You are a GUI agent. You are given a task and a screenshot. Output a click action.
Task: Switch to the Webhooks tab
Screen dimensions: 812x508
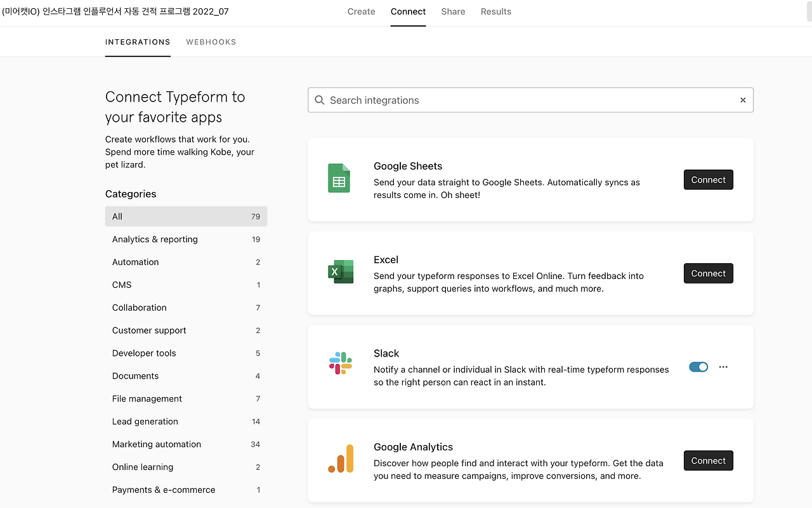point(211,42)
